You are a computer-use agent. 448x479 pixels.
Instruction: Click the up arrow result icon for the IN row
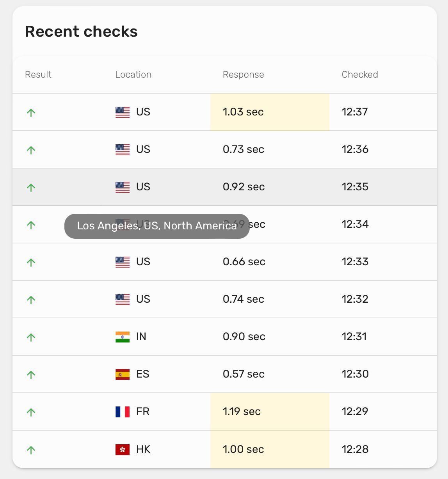coord(31,337)
